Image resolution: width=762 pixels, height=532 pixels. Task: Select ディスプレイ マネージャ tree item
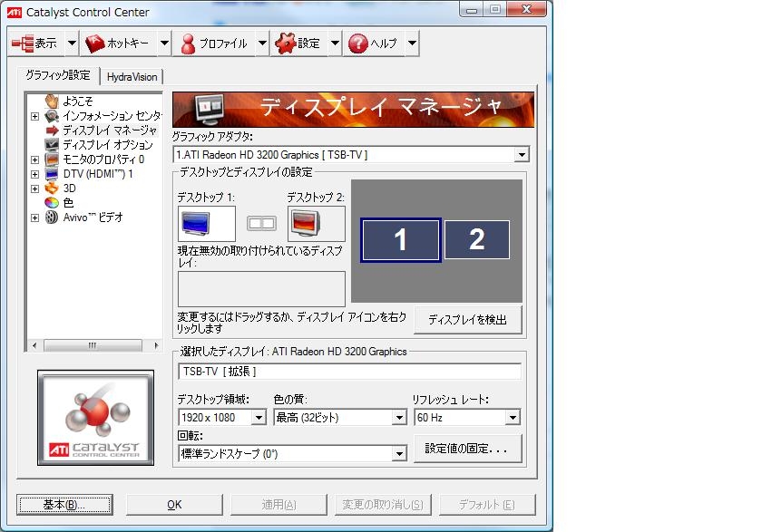pyautogui.click(x=110, y=131)
